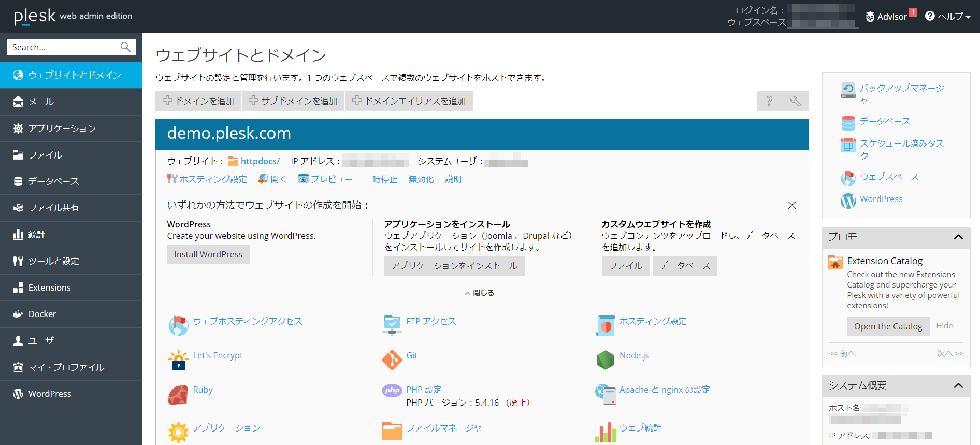980x445 pixels.
Task: Click the ファイル button under カスタムウェブサイト
Action: 626,266
